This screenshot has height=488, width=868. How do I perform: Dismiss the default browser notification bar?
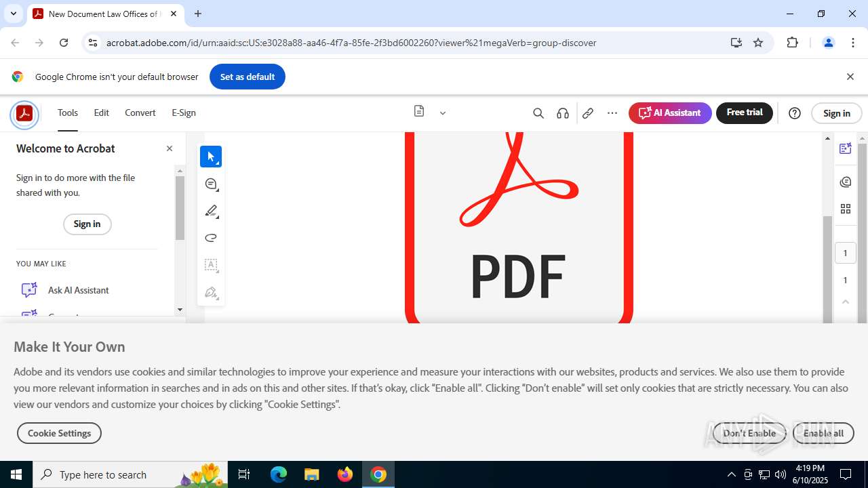(850, 77)
